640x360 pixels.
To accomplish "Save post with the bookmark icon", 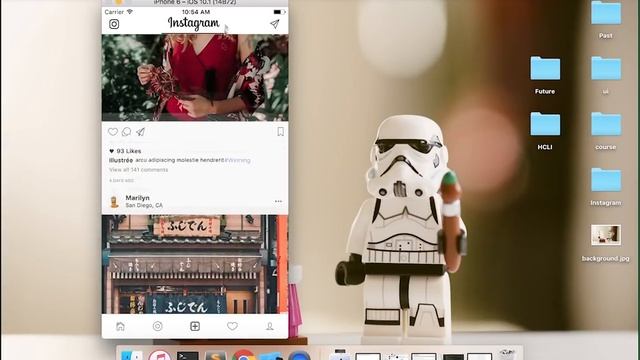I will 280,132.
